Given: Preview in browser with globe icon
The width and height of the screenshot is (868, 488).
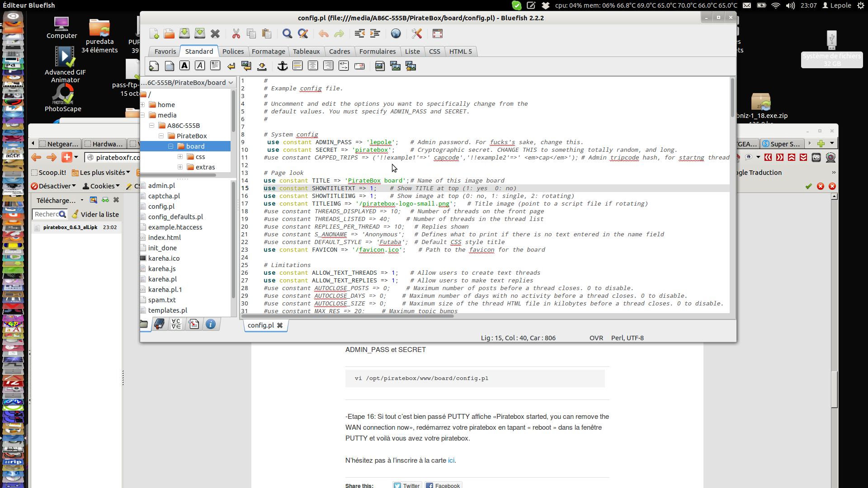Looking at the screenshot, I should tap(396, 33).
